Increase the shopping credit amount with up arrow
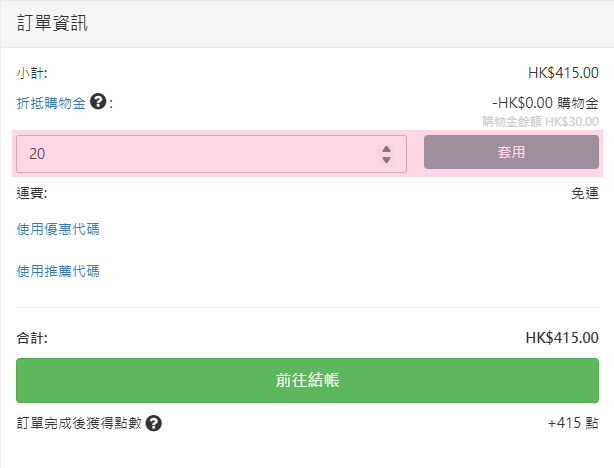The height and width of the screenshot is (468, 614). [x=387, y=149]
